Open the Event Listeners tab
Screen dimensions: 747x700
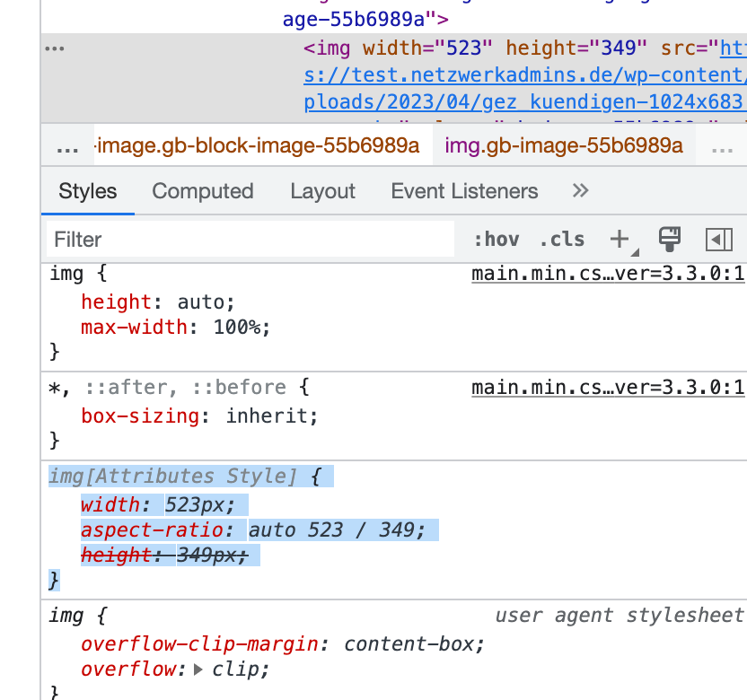(x=464, y=191)
